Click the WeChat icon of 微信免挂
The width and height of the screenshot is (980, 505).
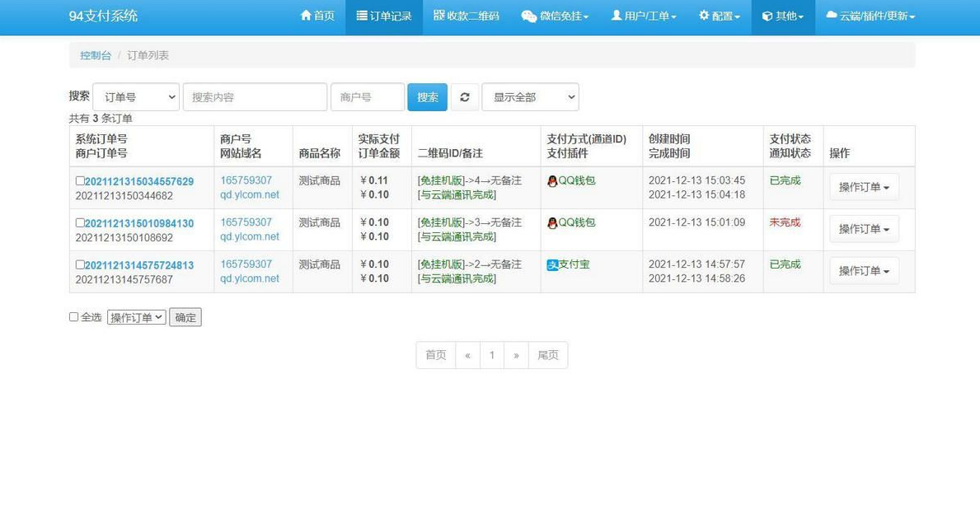coord(529,16)
